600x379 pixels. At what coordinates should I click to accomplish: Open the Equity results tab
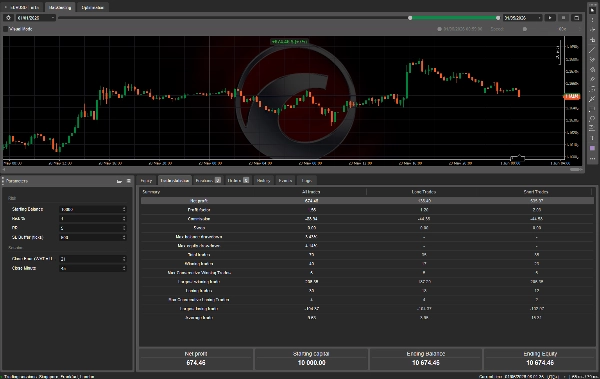pos(146,181)
